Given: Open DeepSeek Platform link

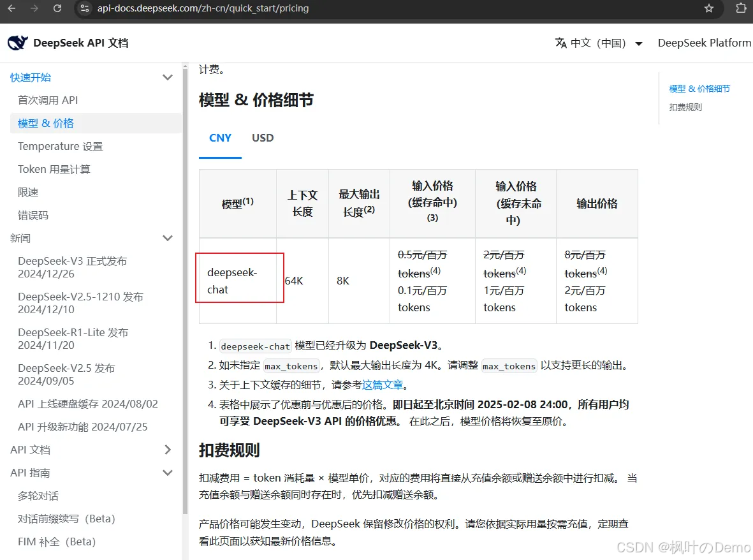Looking at the screenshot, I should click(x=704, y=43).
